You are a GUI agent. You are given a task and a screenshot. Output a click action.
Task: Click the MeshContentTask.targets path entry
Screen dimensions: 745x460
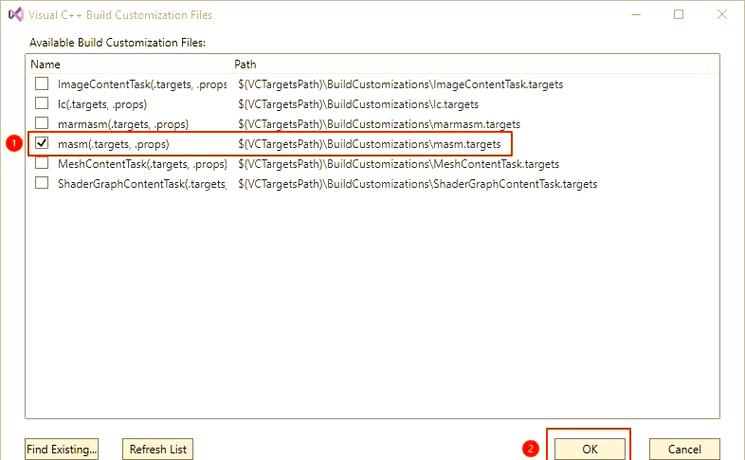pos(399,164)
